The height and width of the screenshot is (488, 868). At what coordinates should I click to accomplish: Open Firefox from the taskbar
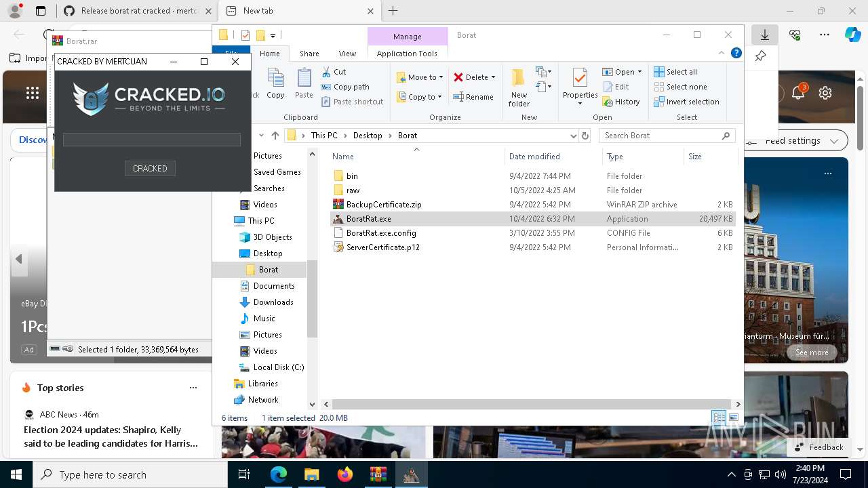click(x=344, y=474)
